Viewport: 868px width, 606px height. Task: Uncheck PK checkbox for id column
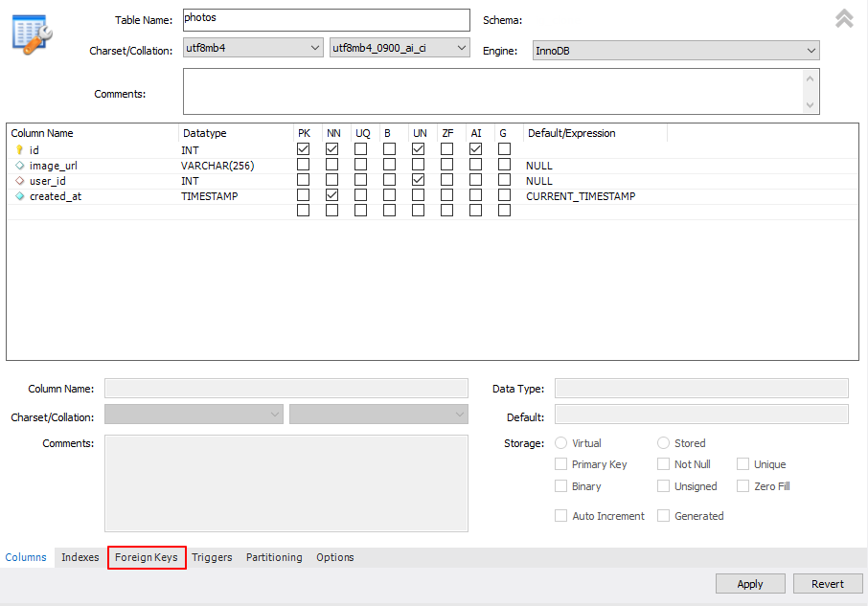303,149
